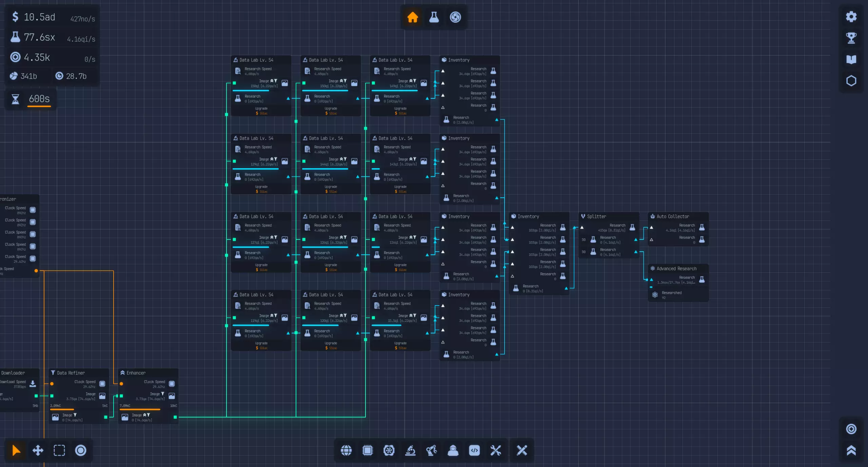
Task: Toggle the dashed box selection mode
Action: click(x=59, y=450)
